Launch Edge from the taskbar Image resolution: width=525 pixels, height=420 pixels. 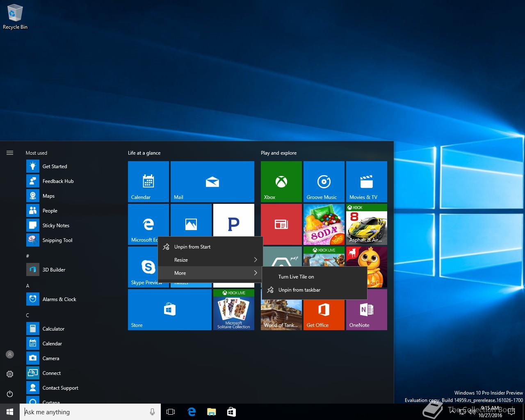pyautogui.click(x=191, y=412)
